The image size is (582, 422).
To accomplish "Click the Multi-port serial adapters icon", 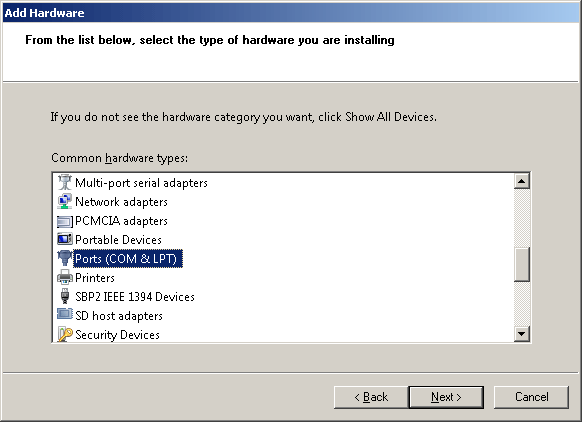I will 65,182.
